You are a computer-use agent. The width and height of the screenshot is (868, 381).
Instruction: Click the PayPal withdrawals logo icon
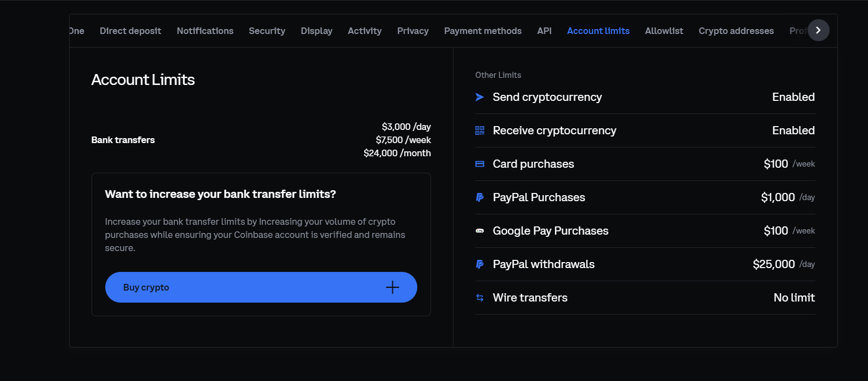(480, 264)
